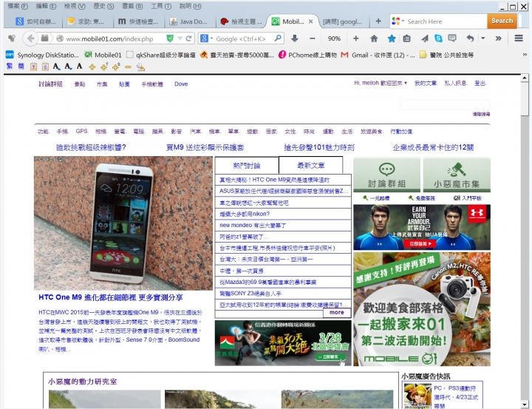This screenshot has height=409, width=532.
Task: Open PChome線上購物 bookmark
Action: pos(307,55)
